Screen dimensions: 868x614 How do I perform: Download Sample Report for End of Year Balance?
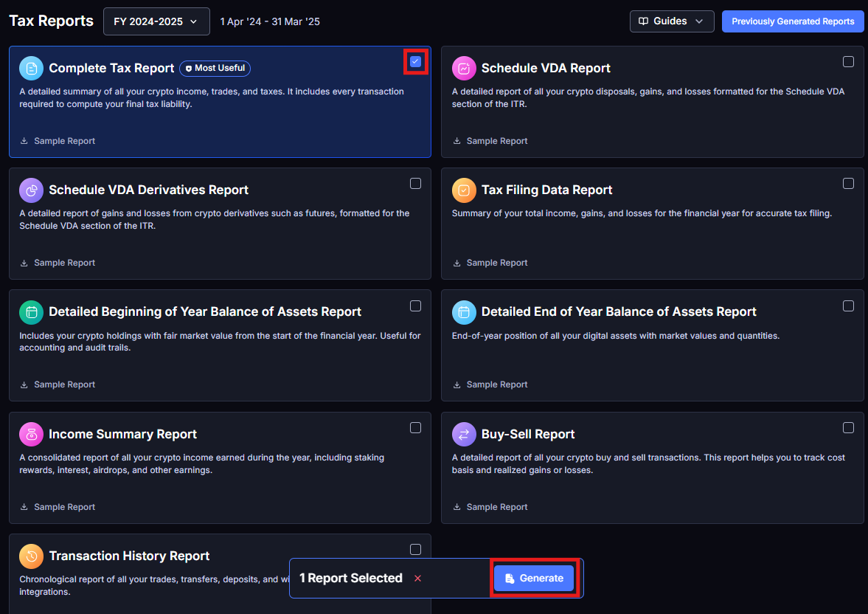click(x=490, y=384)
